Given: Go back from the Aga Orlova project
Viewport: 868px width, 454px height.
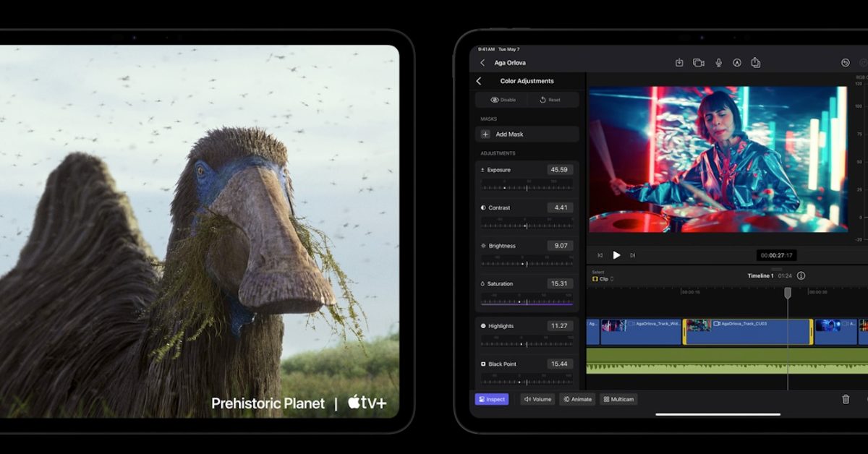Looking at the screenshot, I should tap(482, 63).
